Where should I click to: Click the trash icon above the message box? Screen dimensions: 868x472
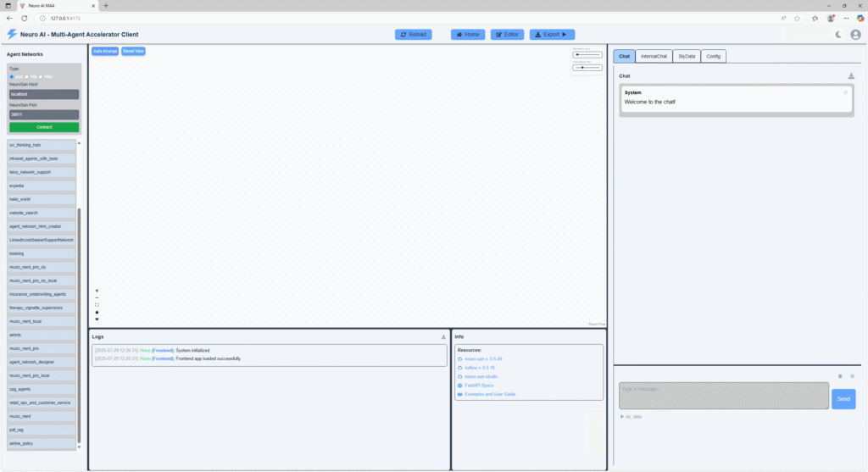tap(840, 375)
